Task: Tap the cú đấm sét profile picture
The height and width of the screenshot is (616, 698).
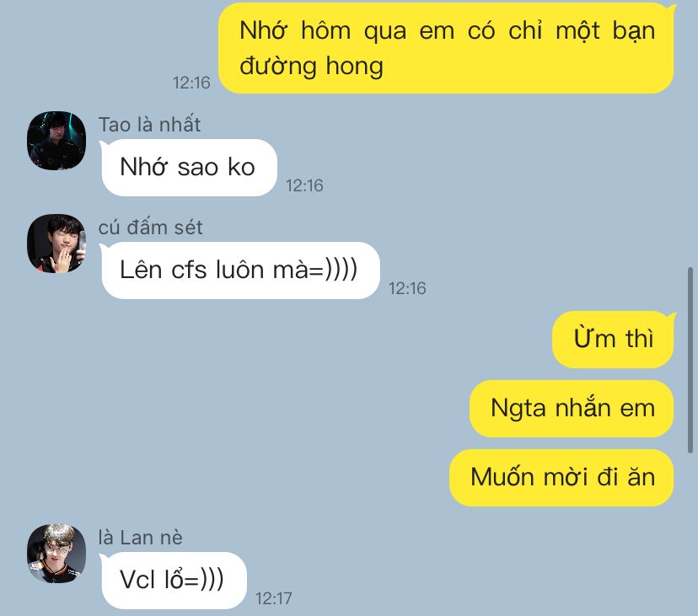Action: [56, 244]
